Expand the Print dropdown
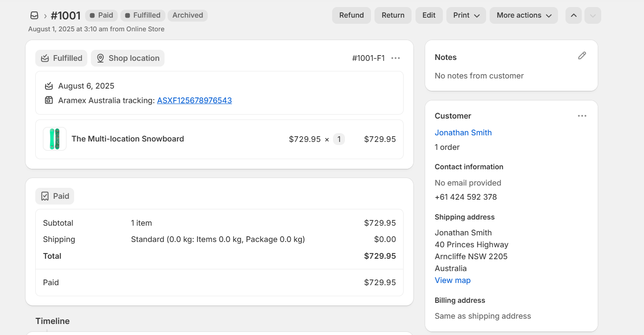644x335 pixels. (x=466, y=15)
